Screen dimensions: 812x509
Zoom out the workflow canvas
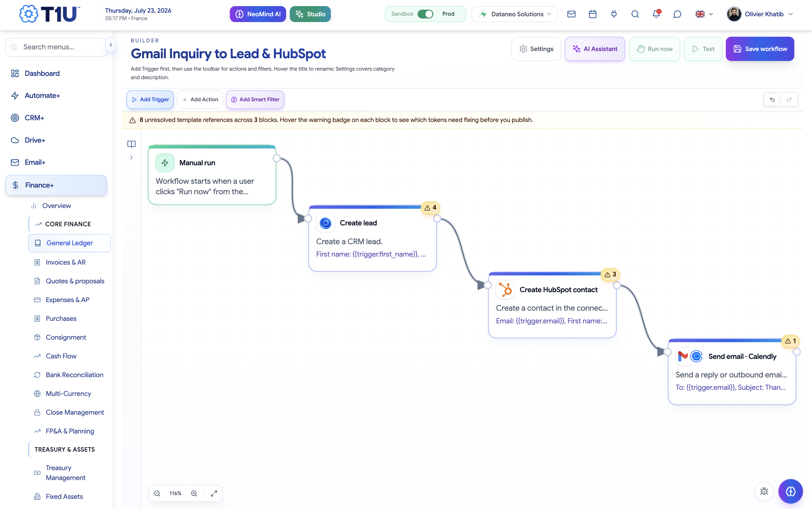point(157,493)
